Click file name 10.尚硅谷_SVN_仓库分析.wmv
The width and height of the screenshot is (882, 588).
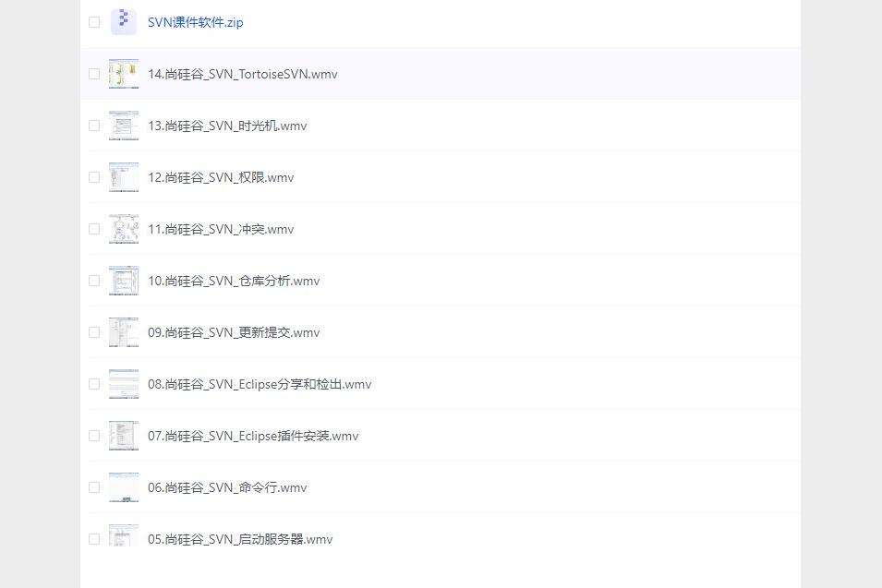click(234, 281)
